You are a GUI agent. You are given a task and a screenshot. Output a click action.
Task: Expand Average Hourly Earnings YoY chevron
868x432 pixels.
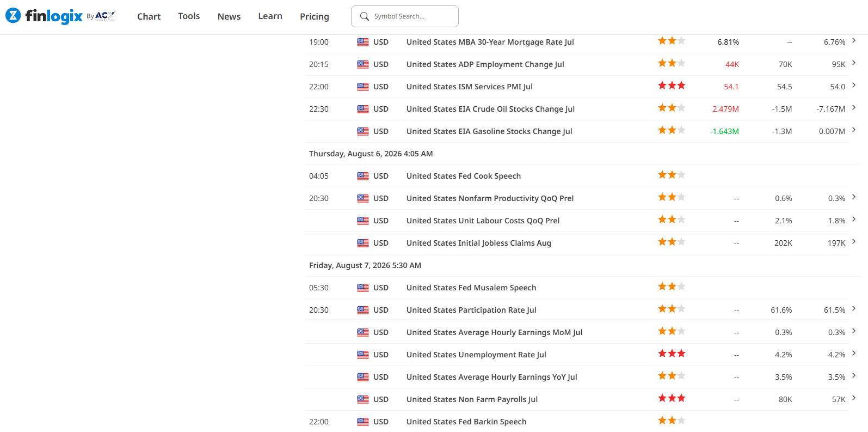pyautogui.click(x=854, y=375)
